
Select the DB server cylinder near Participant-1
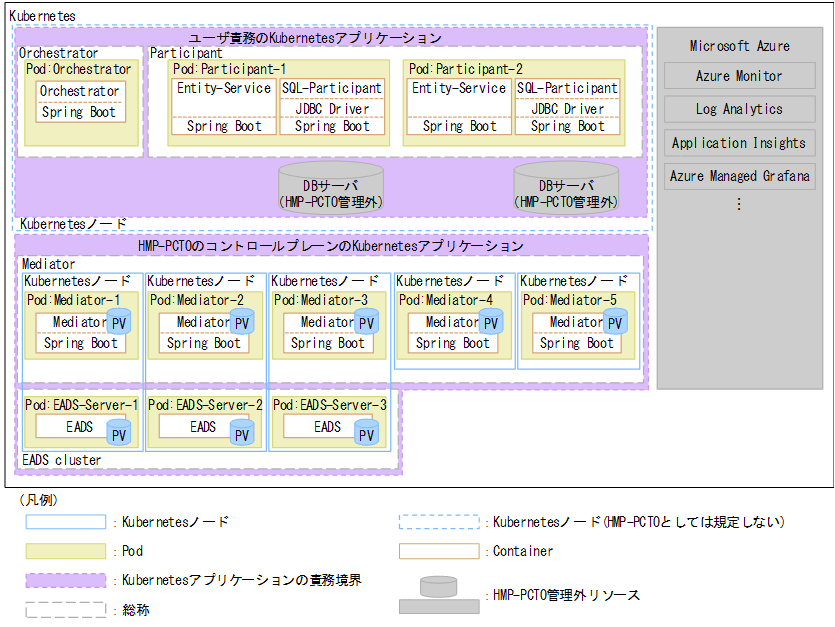click(329, 186)
